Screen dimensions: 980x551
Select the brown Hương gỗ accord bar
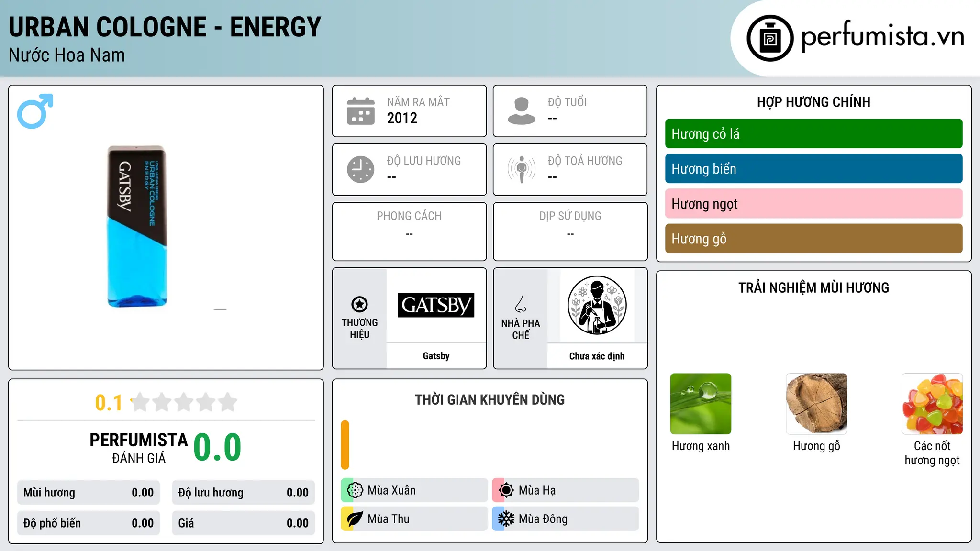[x=813, y=239]
